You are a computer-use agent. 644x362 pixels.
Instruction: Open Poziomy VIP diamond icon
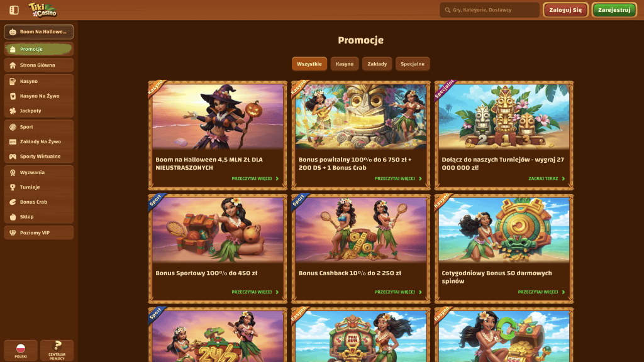pos(13,233)
